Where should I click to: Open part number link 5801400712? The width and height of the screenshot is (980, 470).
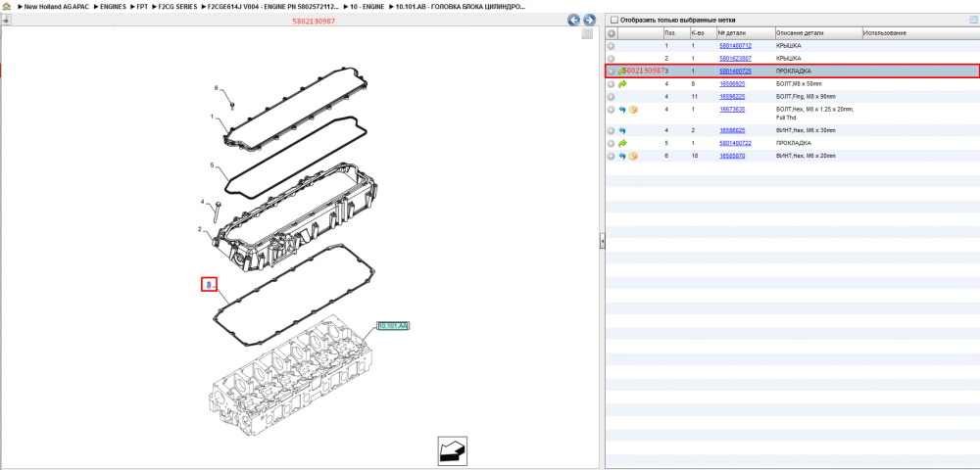tap(735, 46)
